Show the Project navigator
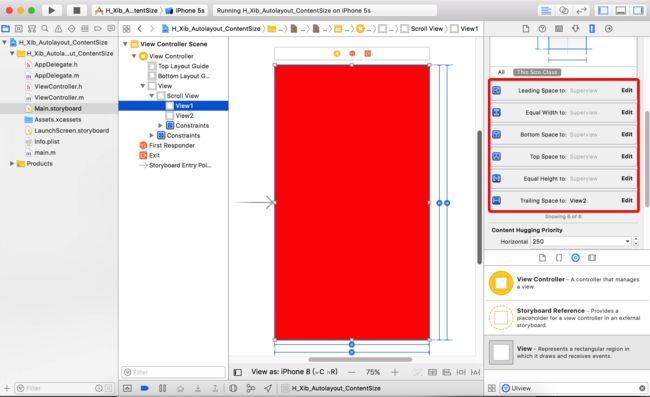The width and height of the screenshot is (650, 397). [x=5, y=29]
